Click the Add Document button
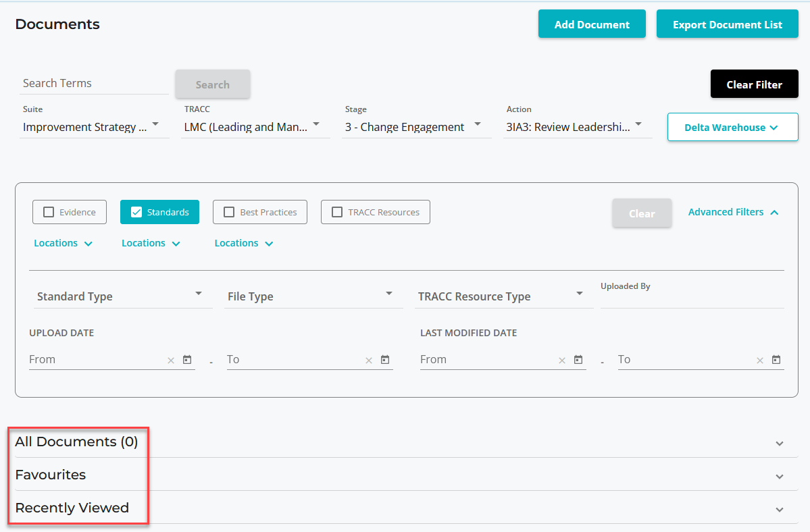 point(592,24)
